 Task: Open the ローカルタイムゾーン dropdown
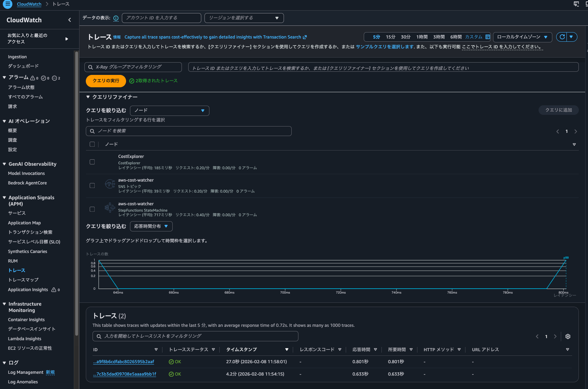tap(522, 37)
